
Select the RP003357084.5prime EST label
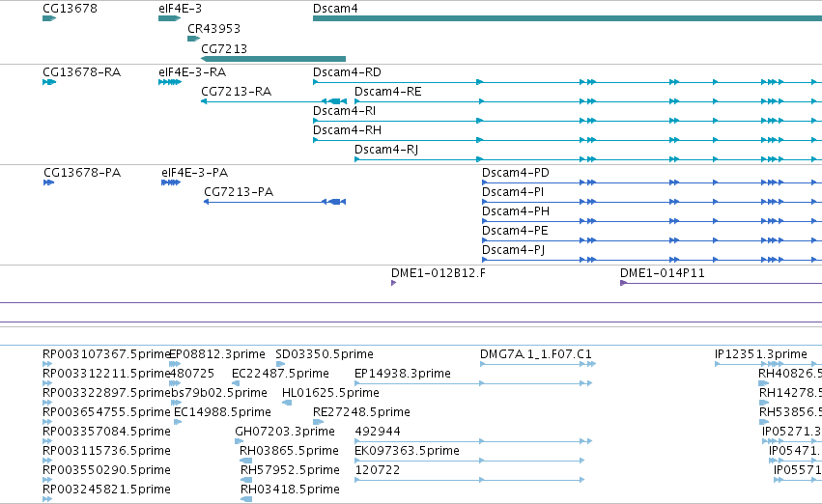(x=106, y=432)
